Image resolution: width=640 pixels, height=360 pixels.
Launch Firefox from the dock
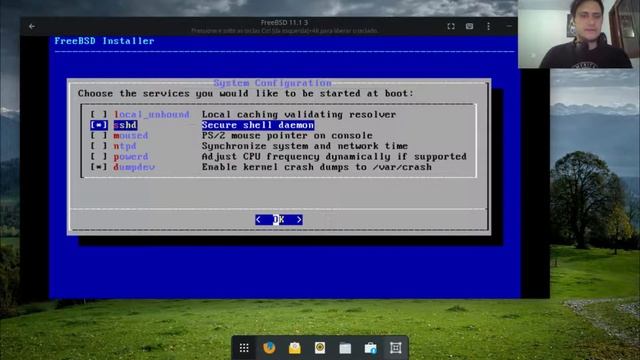click(x=269, y=348)
